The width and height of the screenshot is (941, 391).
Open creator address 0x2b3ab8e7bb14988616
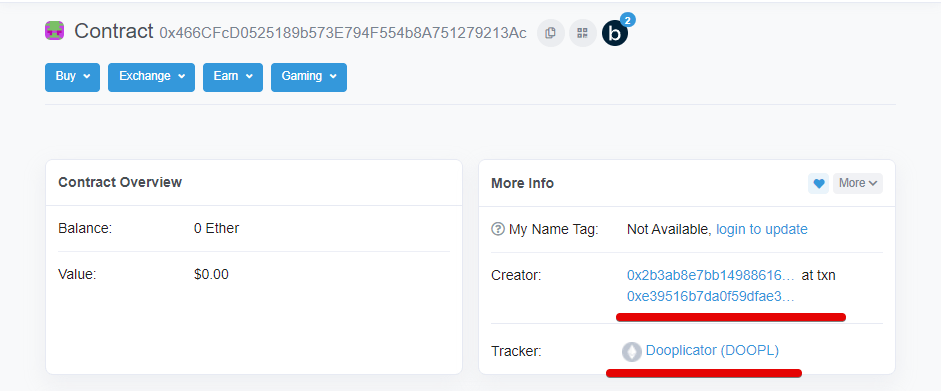(711, 276)
